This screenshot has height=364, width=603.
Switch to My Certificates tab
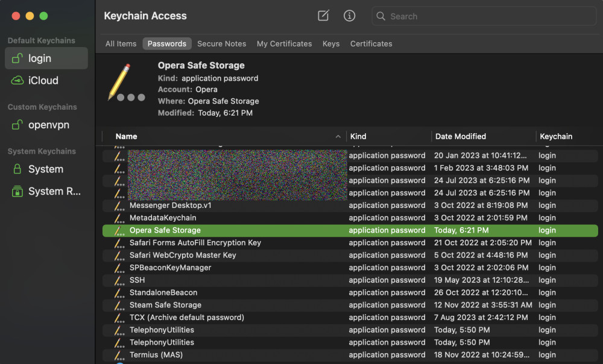click(284, 44)
